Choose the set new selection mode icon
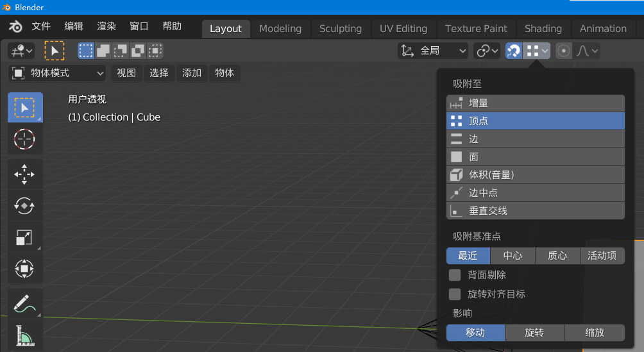The width and height of the screenshot is (644, 352). pos(86,51)
